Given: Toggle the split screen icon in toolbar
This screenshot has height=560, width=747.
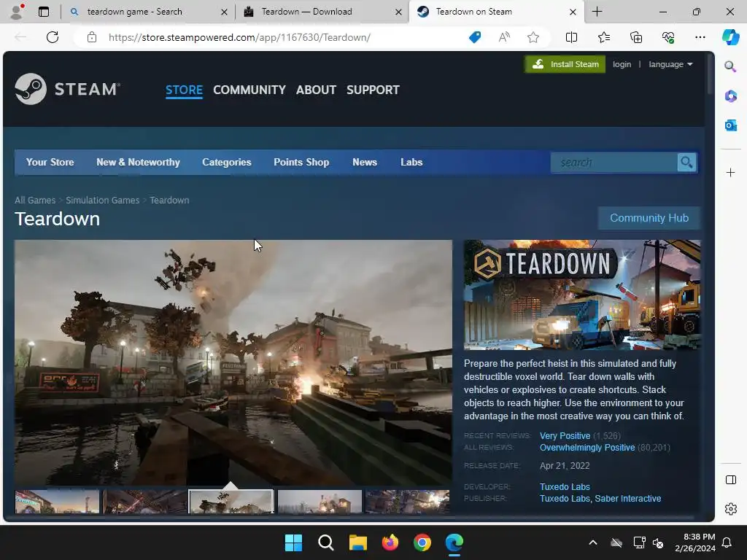Looking at the screenshot, I should click(x=571, y=37).
